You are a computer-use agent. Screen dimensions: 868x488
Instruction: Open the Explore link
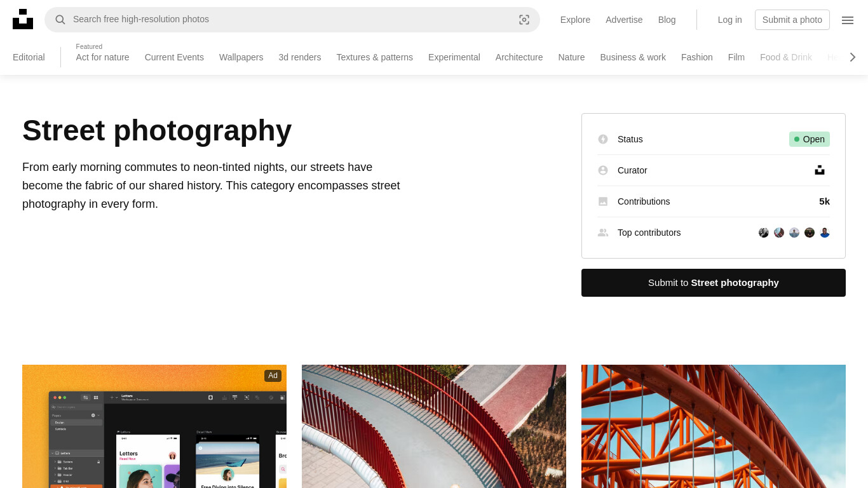click(575, 20)
